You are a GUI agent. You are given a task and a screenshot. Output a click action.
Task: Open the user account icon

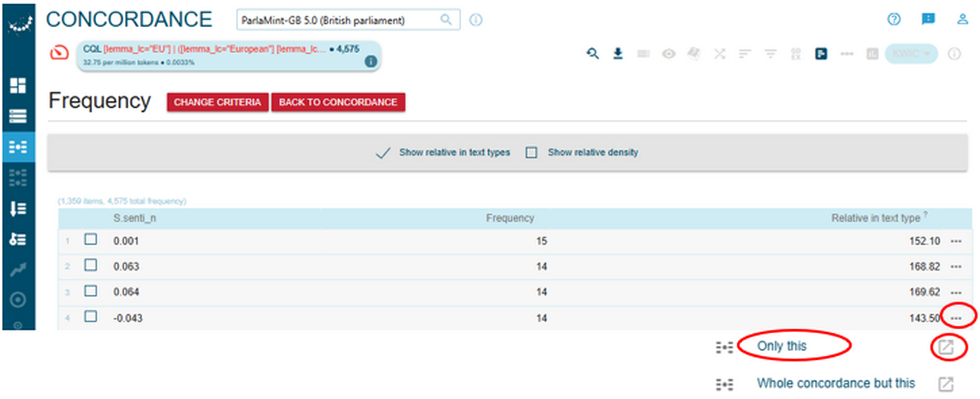pyautogui.click(x=962, y=19)
